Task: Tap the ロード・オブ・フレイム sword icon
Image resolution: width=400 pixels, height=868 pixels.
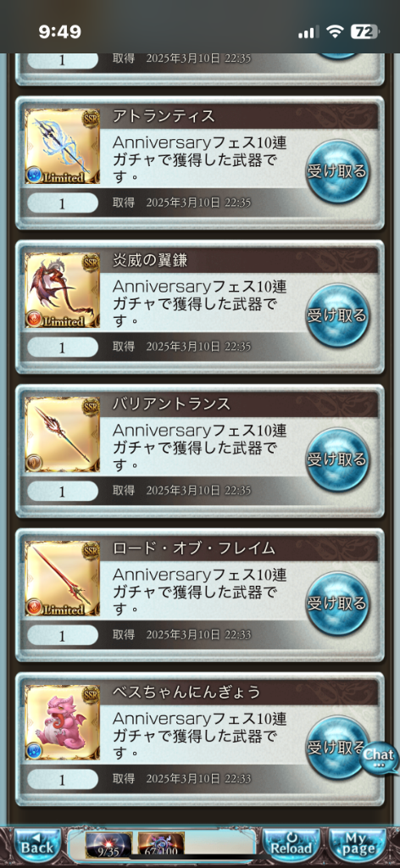Action: coord(62,578)
